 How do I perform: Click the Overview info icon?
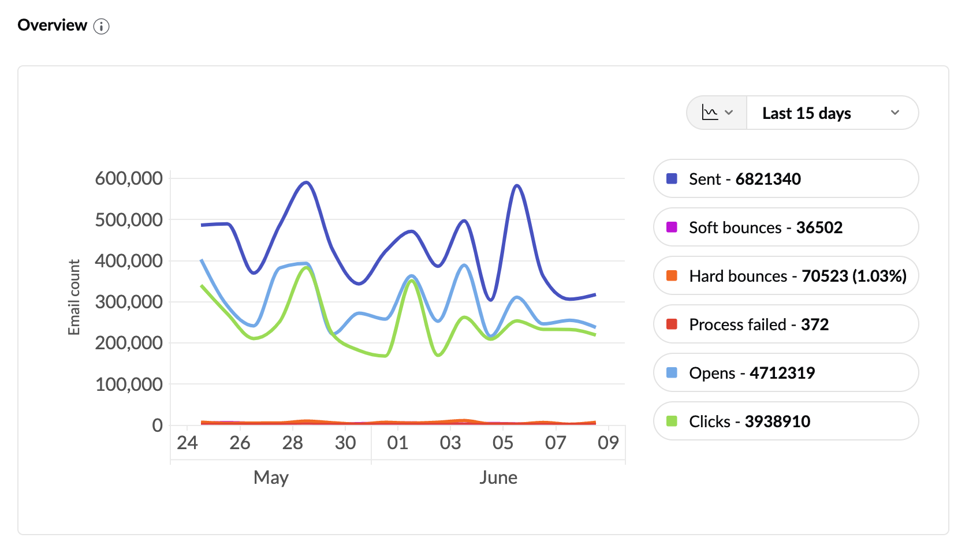[102, 27]
